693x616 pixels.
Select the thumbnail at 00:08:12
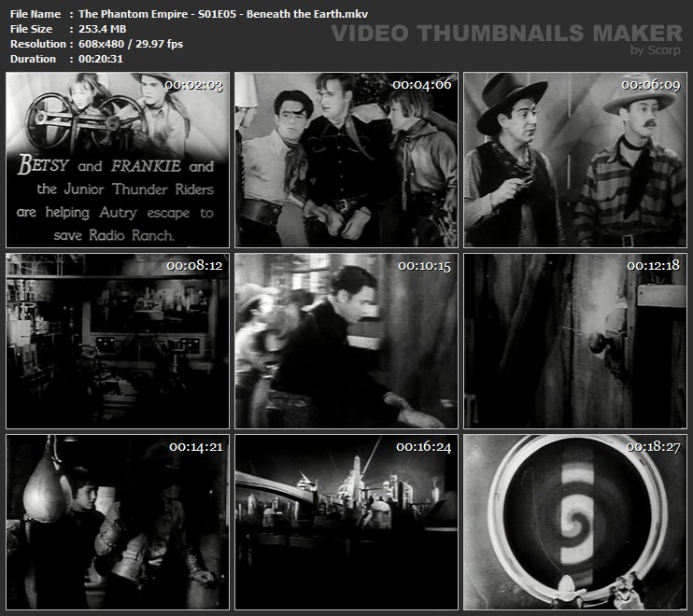click(118, 341)
